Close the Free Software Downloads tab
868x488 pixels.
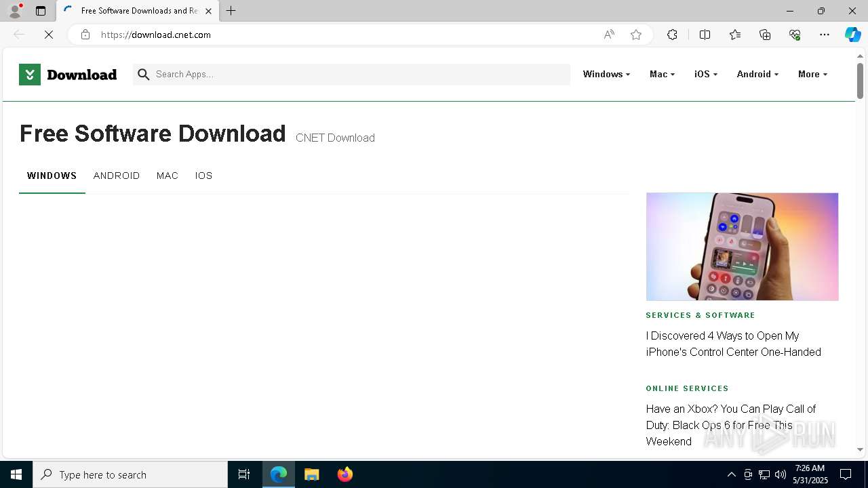[x=208, y=11]
